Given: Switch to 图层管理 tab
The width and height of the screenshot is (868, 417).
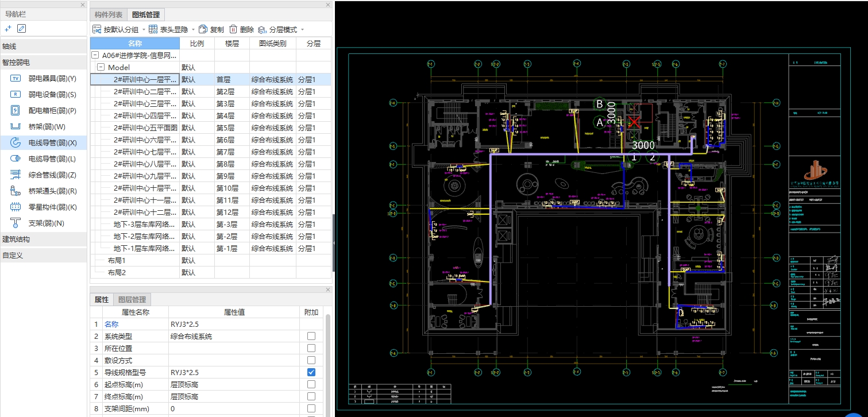Looking at the screenshot, I should pos(132,299).
